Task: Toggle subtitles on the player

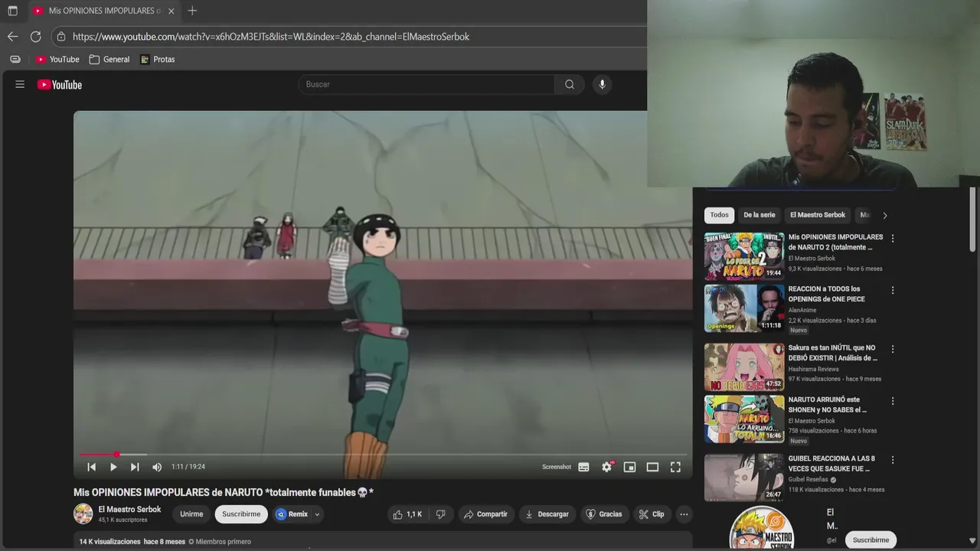Action: 583,467
